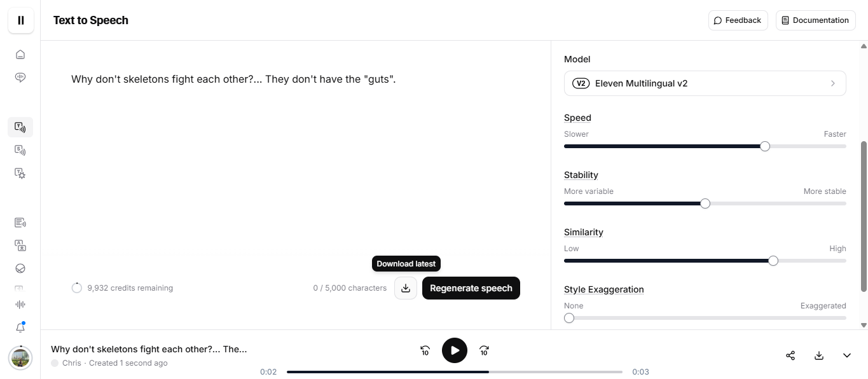Viewport: 868px width, 379px height.
Task: Open the Dubbing tool from the sidebar
Action: tap(20, 245)
